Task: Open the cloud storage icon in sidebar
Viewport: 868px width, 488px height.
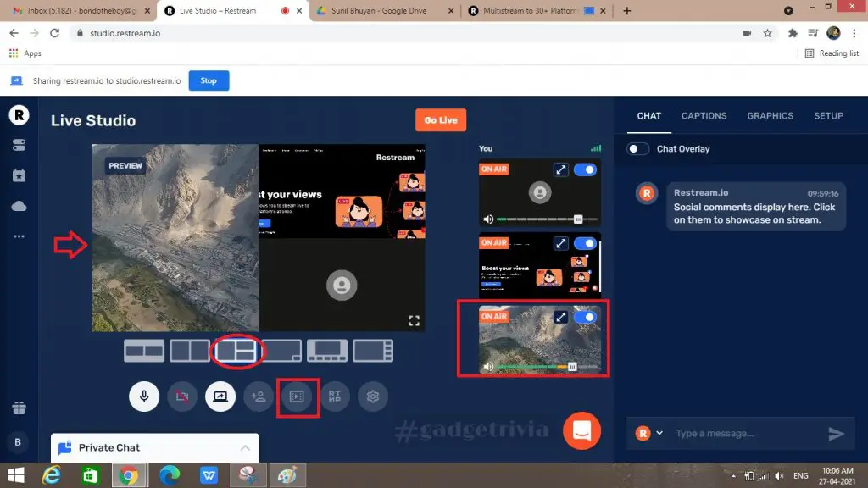Action: [19, 207]
